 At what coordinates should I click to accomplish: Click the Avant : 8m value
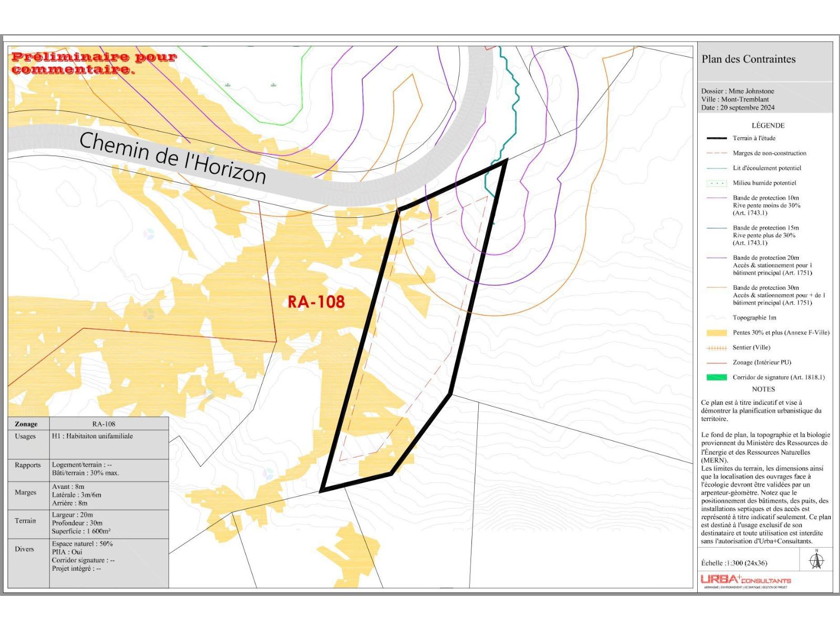(x=68, y=487)
